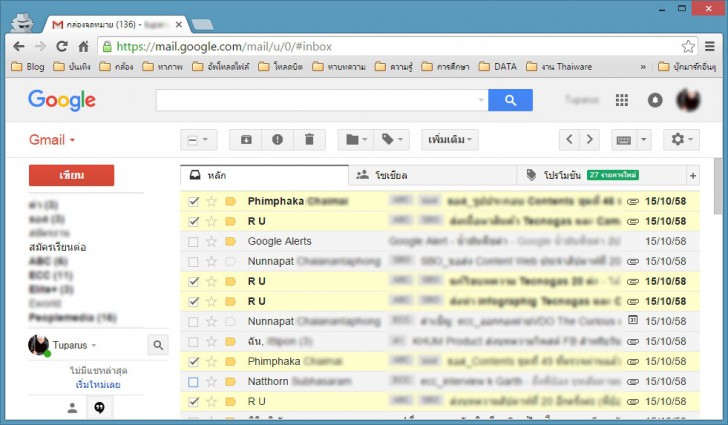Screen dimensions: 728x425
Task: Open Tuparus chat status dropdown
Action: [94, 346]
